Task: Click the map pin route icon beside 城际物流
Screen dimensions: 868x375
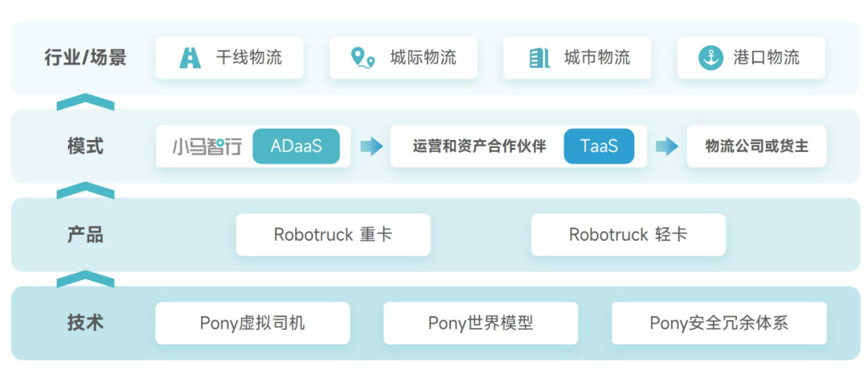Action: tap(362, 58)
